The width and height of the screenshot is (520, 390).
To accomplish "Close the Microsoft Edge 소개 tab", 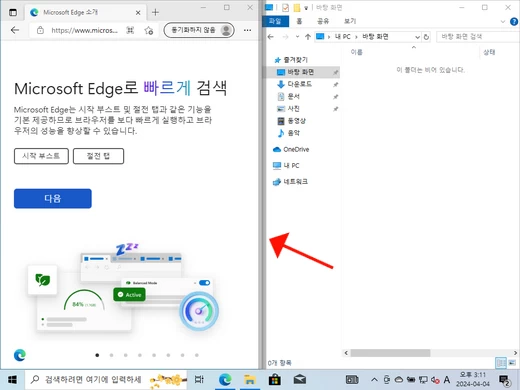I will [x=138, y=13].
